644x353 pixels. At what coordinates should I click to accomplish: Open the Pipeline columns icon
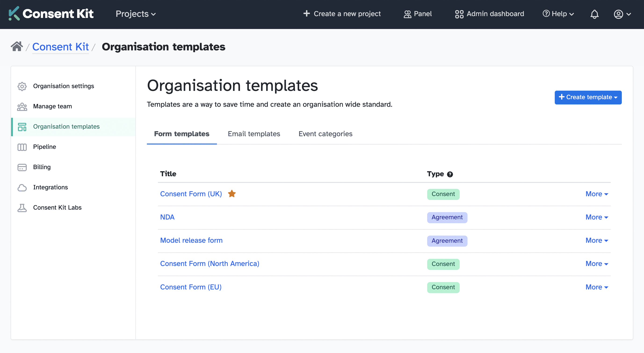[x=22, y=147]
